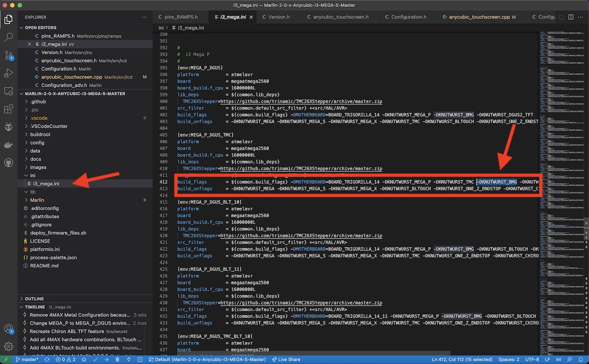Click errors and warnings count in status bar
Viewport: 589px width, 364px height.
[x=65, y=359]
